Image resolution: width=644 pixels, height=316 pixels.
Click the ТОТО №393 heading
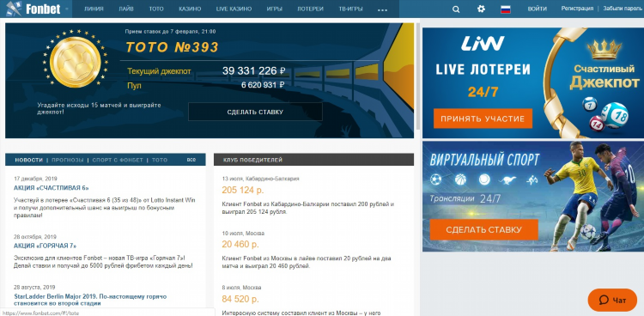(172, 47)
